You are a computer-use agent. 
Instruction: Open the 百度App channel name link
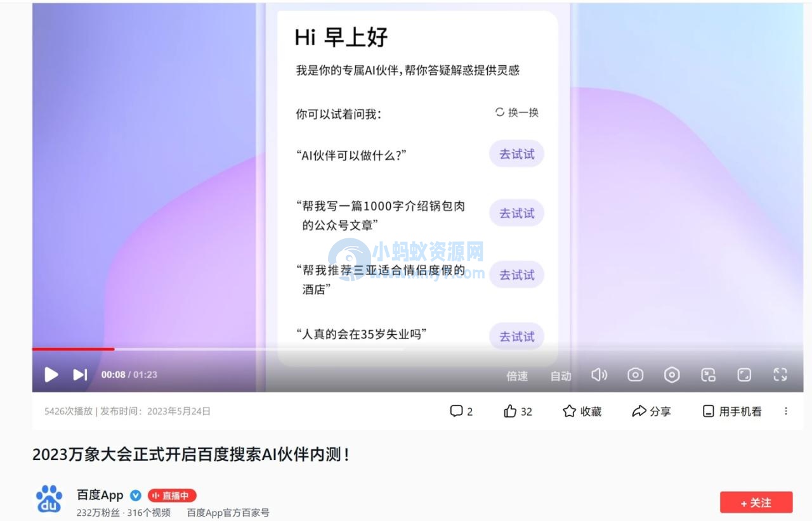(100, 496)
